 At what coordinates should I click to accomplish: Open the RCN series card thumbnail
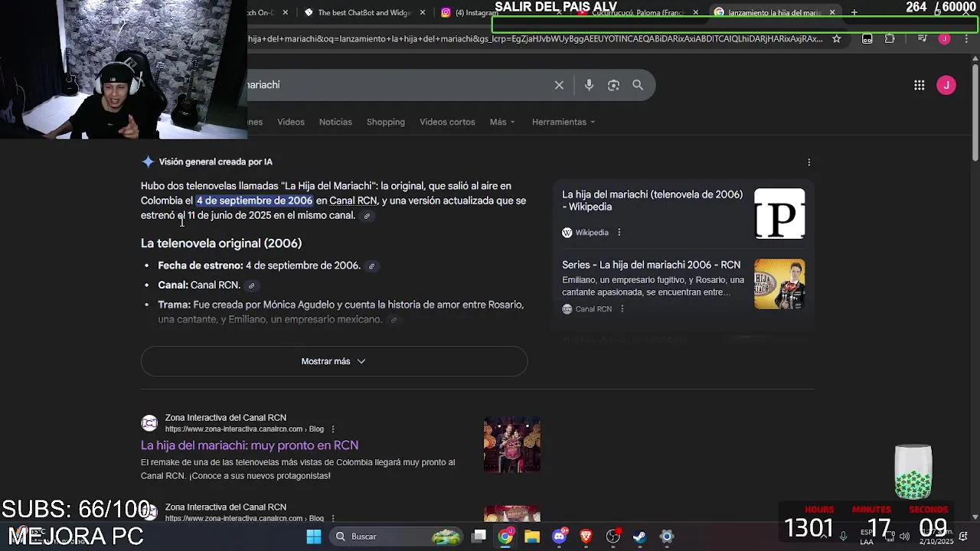pos(779,284)
